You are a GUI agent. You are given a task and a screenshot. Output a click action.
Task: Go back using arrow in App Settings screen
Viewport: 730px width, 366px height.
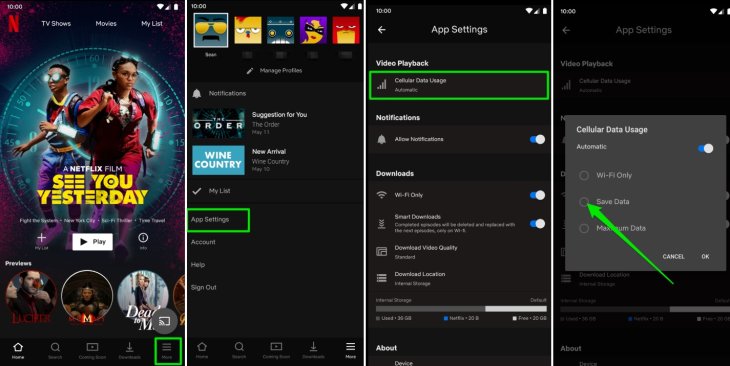[x=382, y=30]
